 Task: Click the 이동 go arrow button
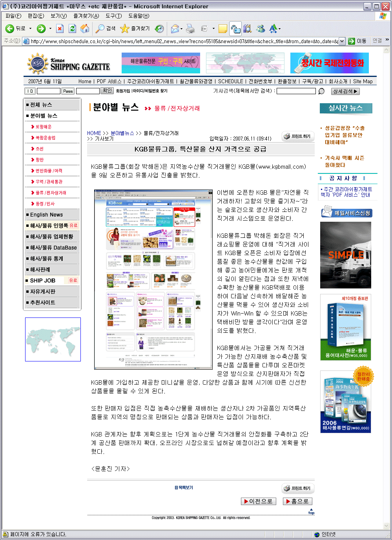point(357,41)
